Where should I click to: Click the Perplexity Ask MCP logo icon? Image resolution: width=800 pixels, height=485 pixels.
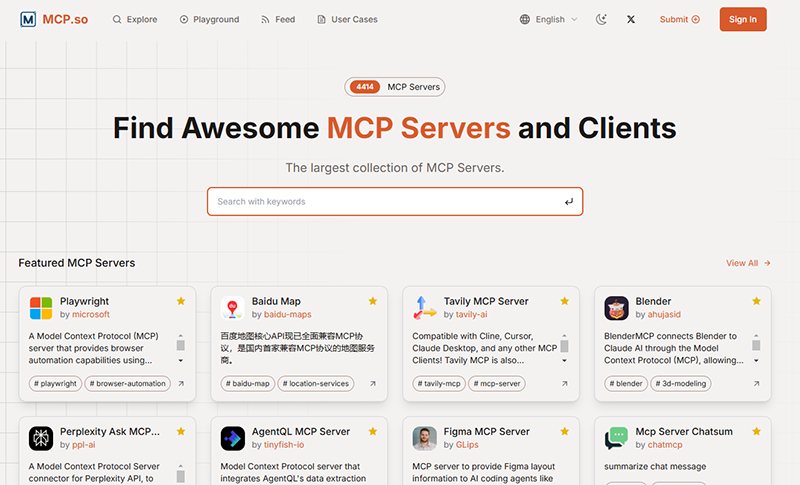pos(41,439)
